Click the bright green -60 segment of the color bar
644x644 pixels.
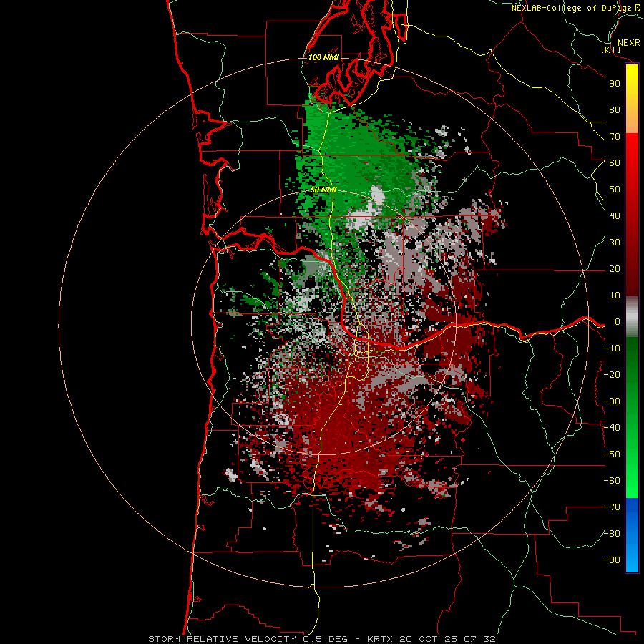pyautogui.click(x=632, y=481)
